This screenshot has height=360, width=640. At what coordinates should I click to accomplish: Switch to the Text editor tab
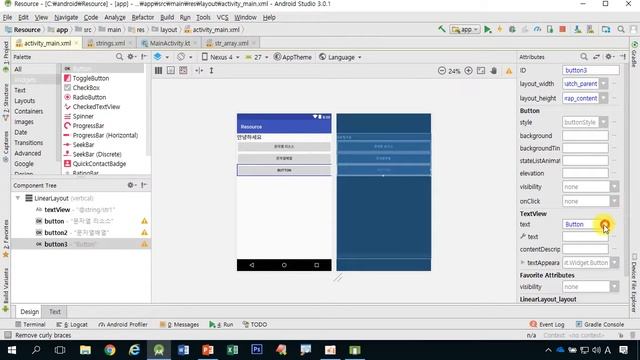click(x=55, y=311)
